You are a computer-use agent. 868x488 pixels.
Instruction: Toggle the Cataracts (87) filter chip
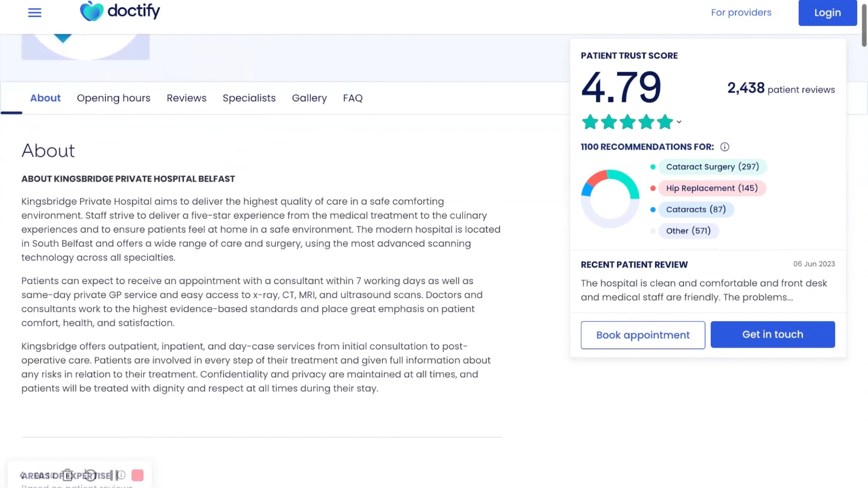click(x=696, y=209)
